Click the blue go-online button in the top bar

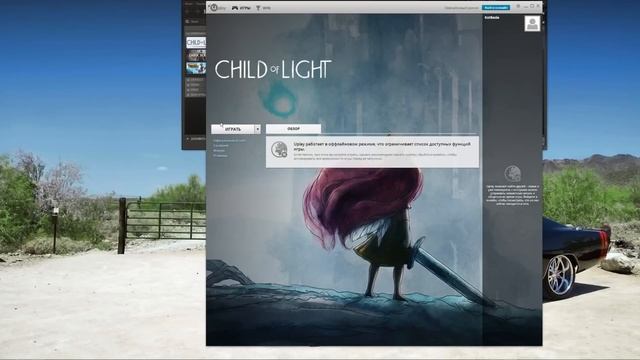coord(496,7)
